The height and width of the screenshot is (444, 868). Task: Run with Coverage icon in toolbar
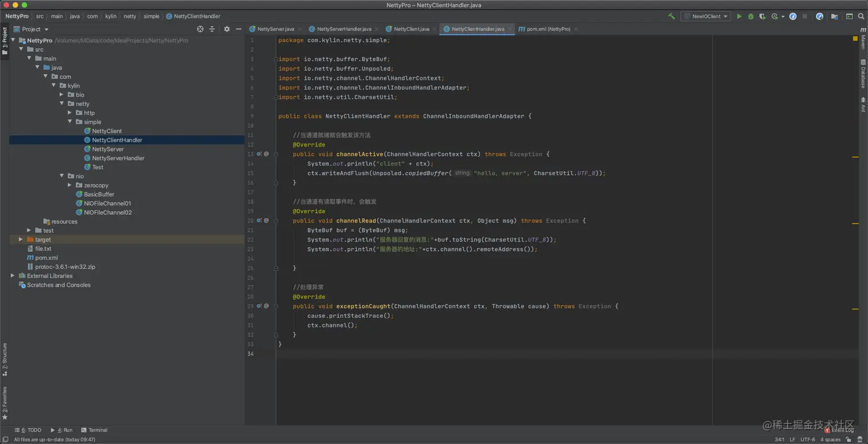[x=762, y=17]
